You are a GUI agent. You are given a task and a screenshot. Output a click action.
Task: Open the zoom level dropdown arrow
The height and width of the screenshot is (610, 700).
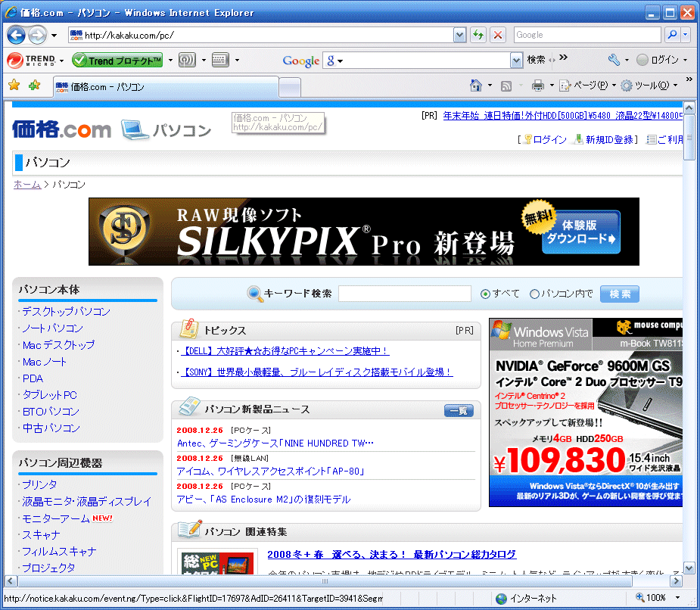point(677,597)
